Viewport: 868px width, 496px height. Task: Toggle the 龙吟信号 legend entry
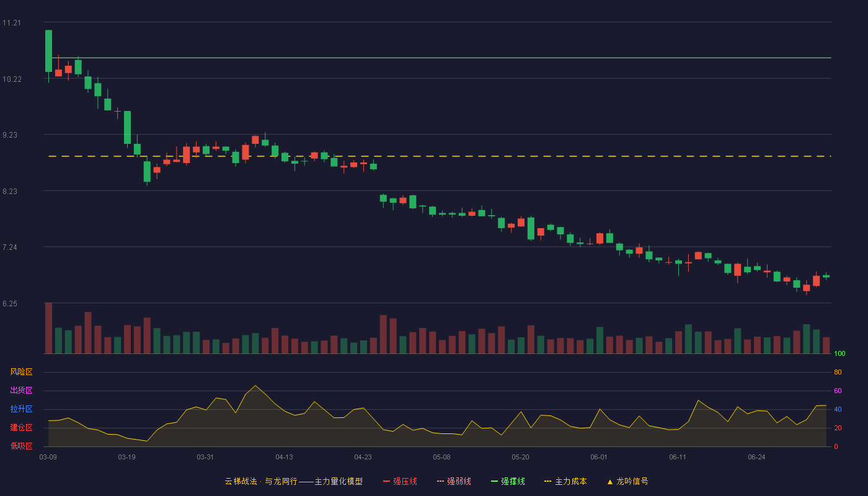[627, 481]
